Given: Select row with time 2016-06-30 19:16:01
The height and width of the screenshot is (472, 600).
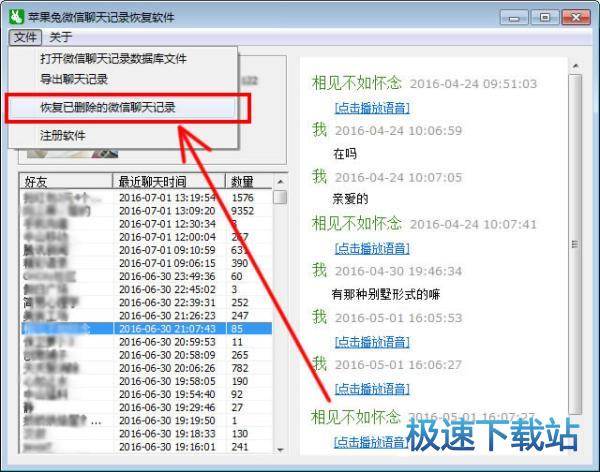Looking at the screenshot, I should click(x=147, y=447).
